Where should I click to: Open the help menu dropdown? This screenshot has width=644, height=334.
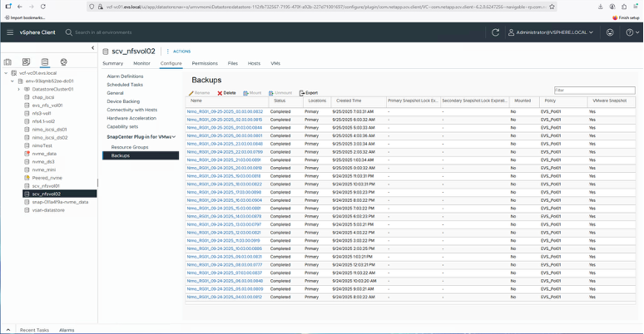(633, 32)
